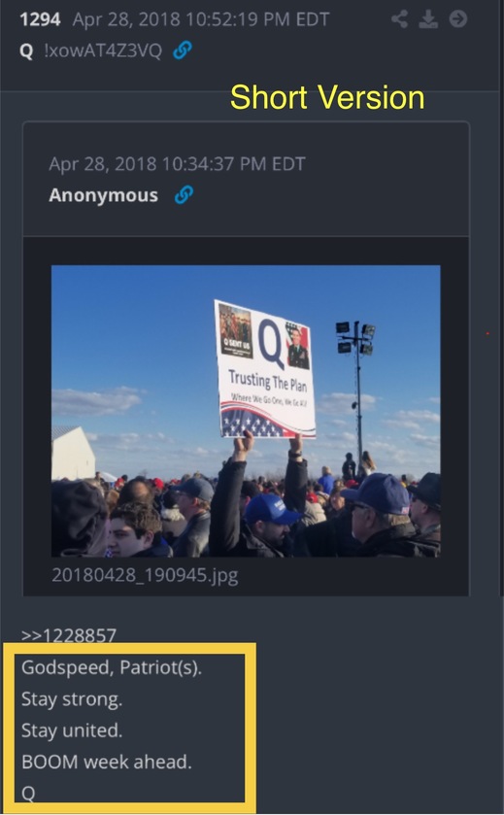Click the share icon for post 1294
504x815 pixels.
point(399,19)
